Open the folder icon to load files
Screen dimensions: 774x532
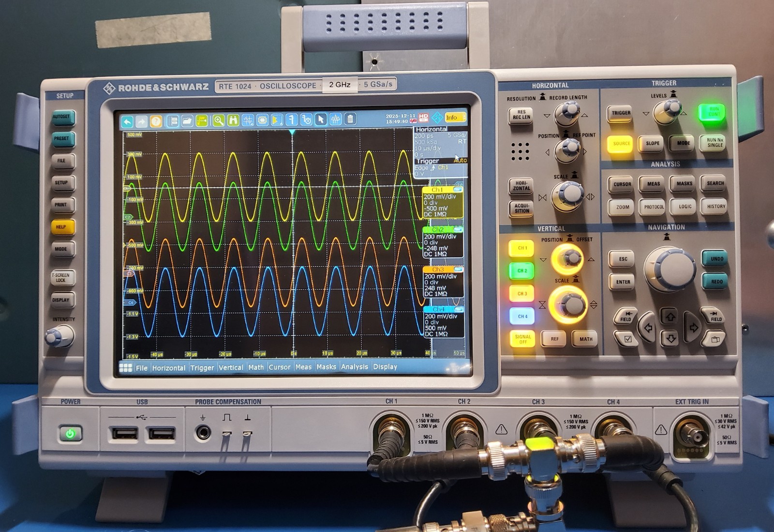[187, 120]
